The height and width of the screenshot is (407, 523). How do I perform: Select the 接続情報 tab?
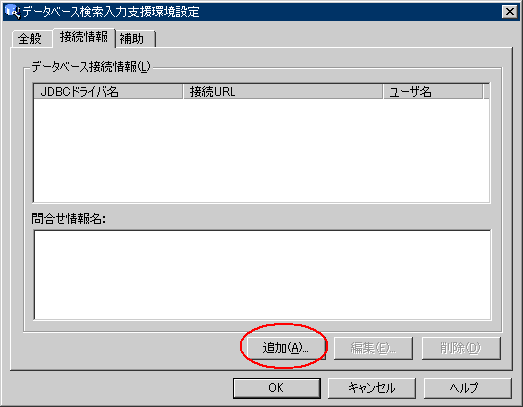click(x=84, y=37)
